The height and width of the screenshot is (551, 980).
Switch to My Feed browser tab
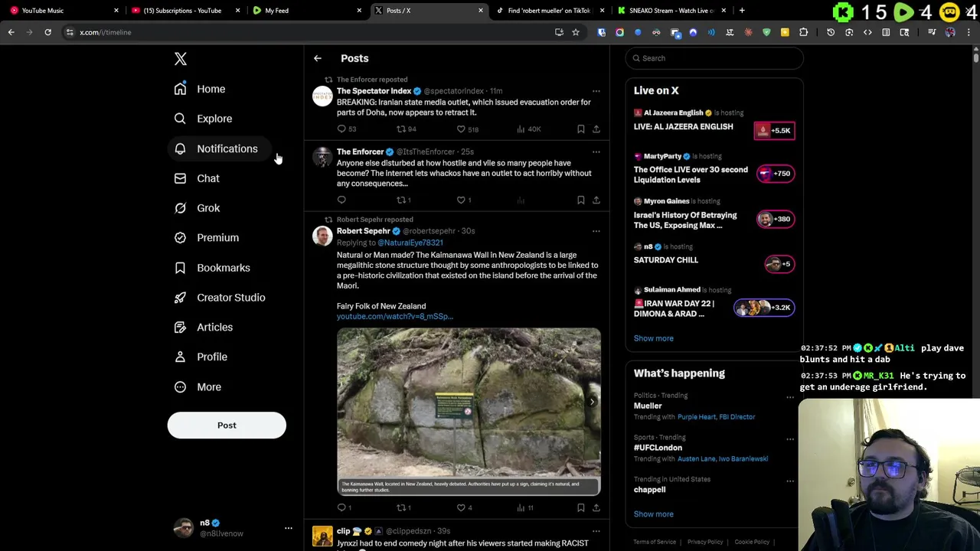pos(306,11)
